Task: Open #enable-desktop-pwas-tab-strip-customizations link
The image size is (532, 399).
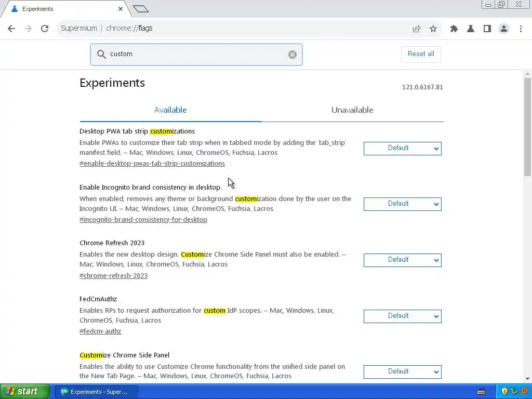Action: [152, 163]
